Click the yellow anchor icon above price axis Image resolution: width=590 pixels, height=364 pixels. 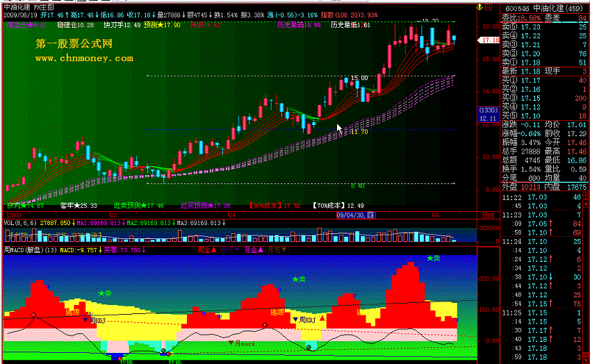(x=480, y=7)
